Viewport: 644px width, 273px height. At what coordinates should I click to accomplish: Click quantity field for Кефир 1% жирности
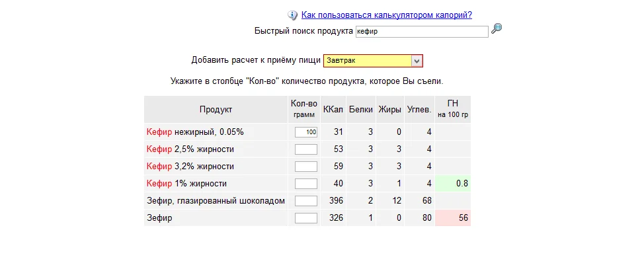(x=306, y=184)
